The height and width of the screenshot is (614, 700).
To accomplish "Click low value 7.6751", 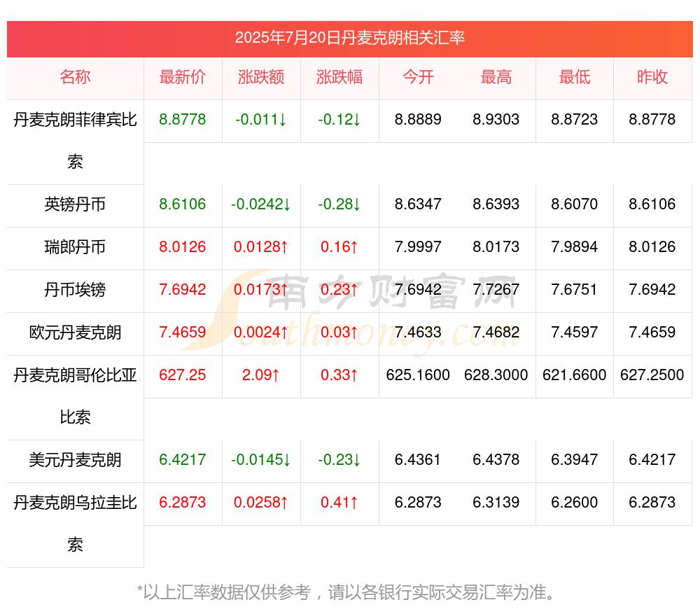I will [575, 290].
